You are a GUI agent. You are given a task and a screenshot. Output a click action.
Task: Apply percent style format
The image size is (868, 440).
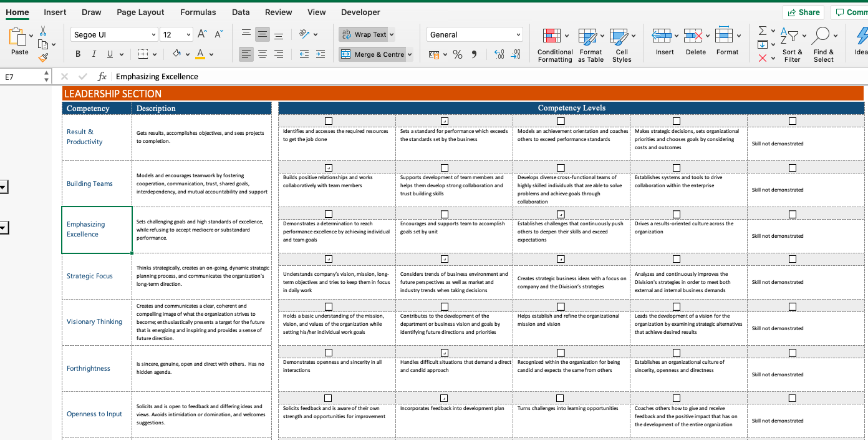pos(458,55)
